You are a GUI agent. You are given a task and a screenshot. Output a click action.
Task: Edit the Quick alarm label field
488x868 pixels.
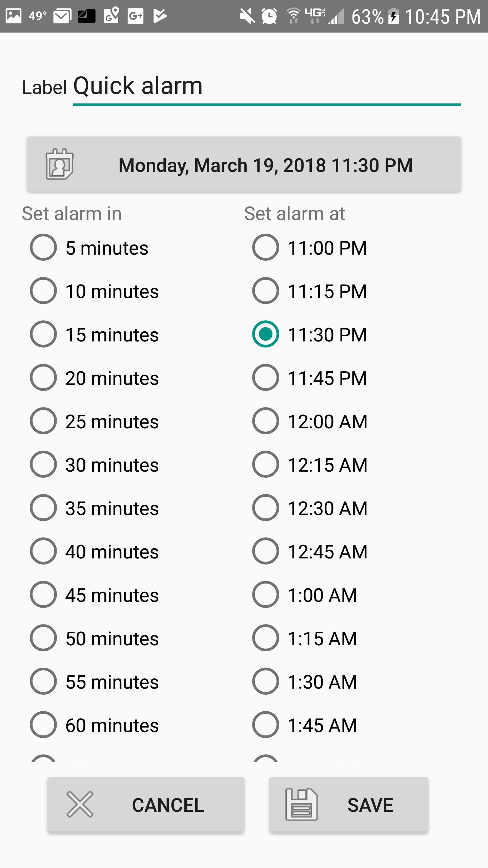click(267, 86)
